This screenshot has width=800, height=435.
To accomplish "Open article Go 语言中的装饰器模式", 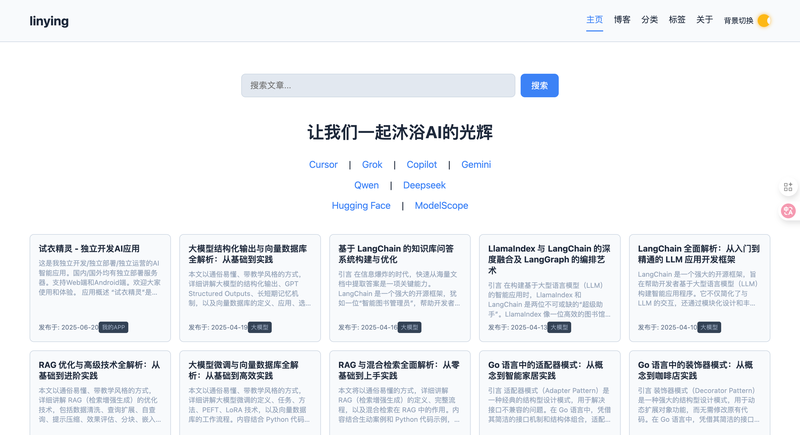I will coord(695,370).
